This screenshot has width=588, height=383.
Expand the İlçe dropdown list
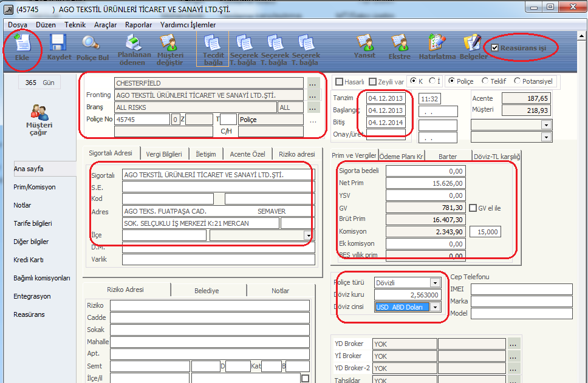coord(308,236)
